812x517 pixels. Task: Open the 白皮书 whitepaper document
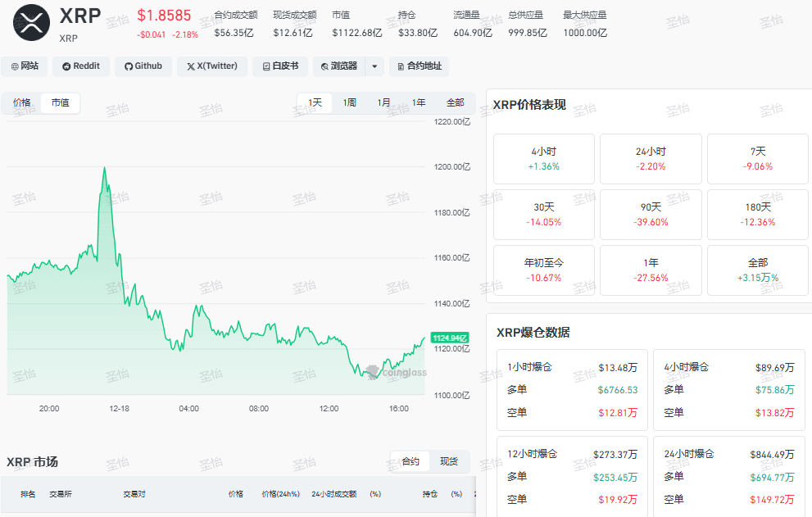coord(280,66)
